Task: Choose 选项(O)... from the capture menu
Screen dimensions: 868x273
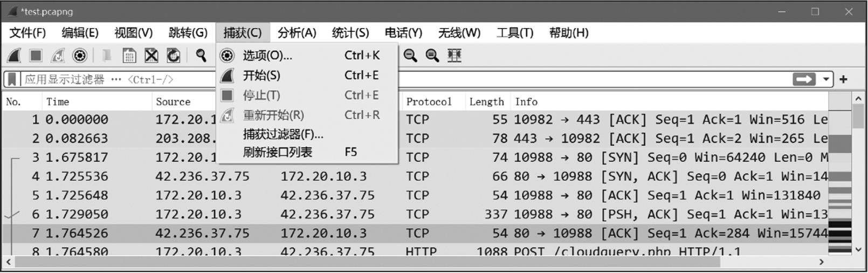Action: (267, 56)
